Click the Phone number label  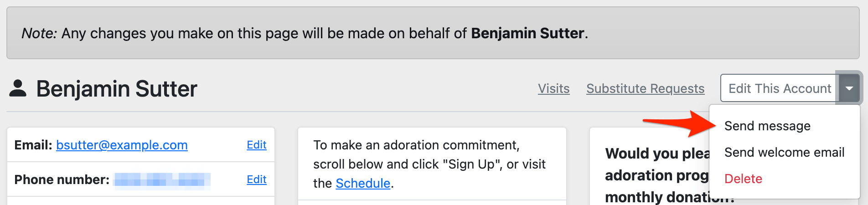click(62, 179)
